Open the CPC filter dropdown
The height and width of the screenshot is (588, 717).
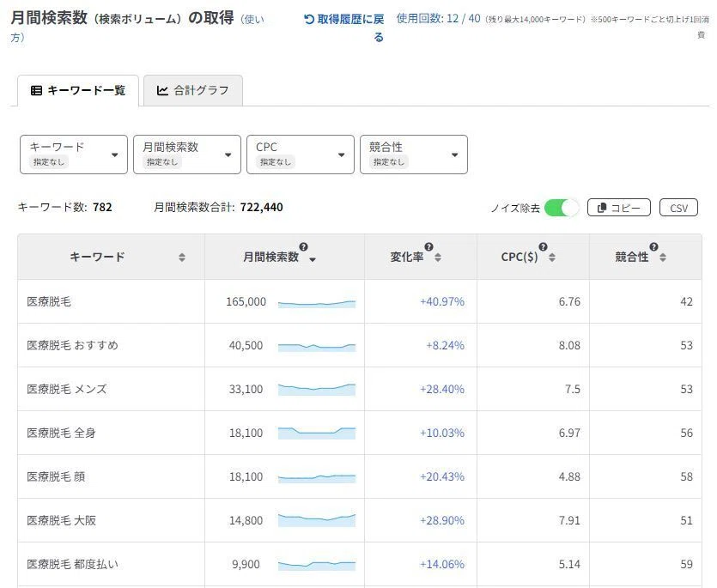click(301, 155)
